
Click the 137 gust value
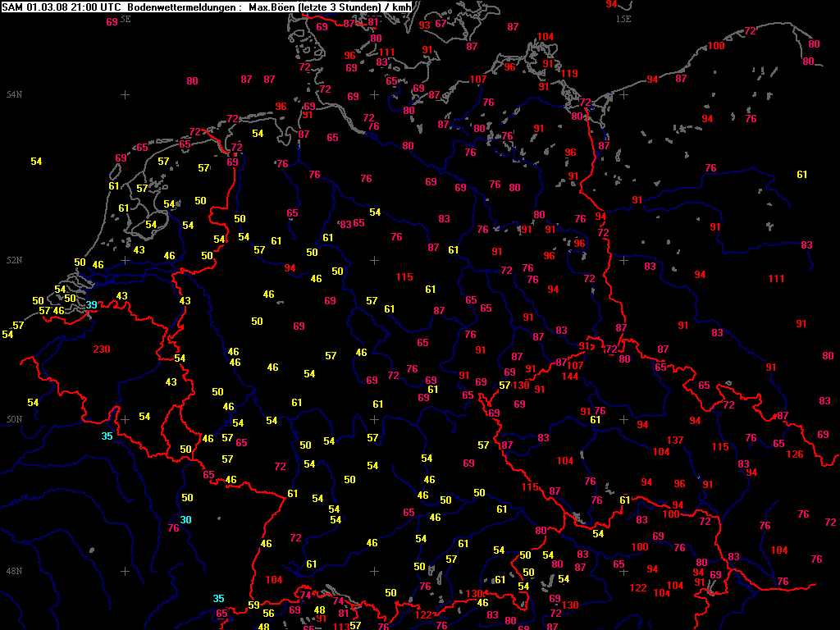click(x=675, y=441)
